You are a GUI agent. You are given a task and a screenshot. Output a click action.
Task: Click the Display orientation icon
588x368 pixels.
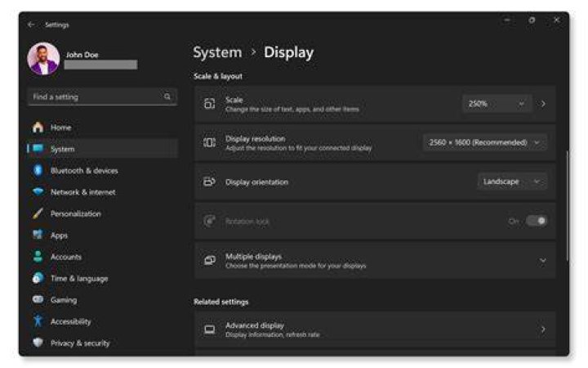pos(210,182)
